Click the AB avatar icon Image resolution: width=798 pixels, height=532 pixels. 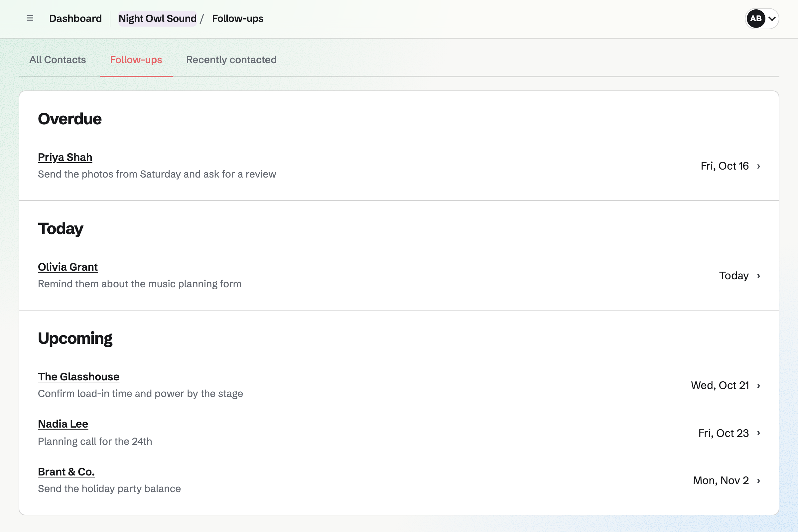[x=755, y=19]
